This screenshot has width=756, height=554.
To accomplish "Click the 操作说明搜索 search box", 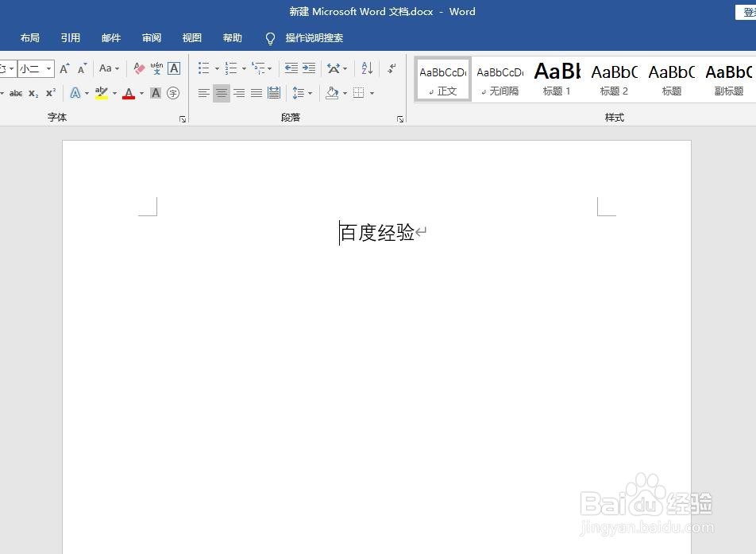I will coord(314,37).
